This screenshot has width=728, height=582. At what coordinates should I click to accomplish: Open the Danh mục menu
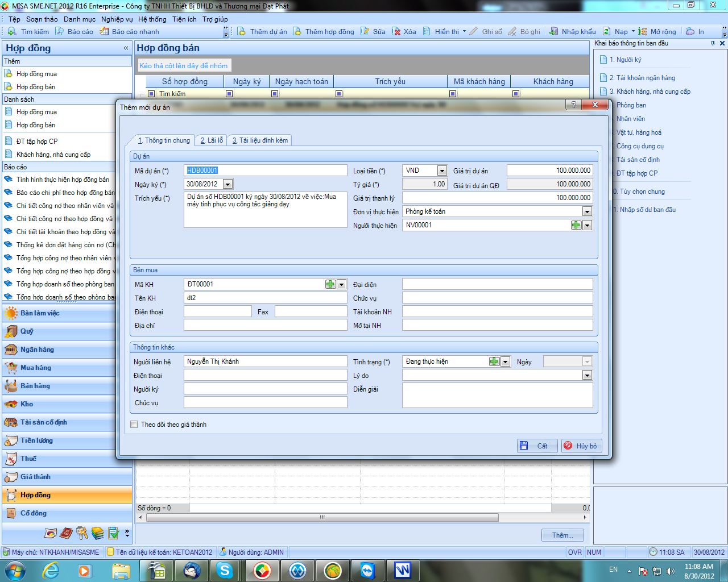click(80, 19)
